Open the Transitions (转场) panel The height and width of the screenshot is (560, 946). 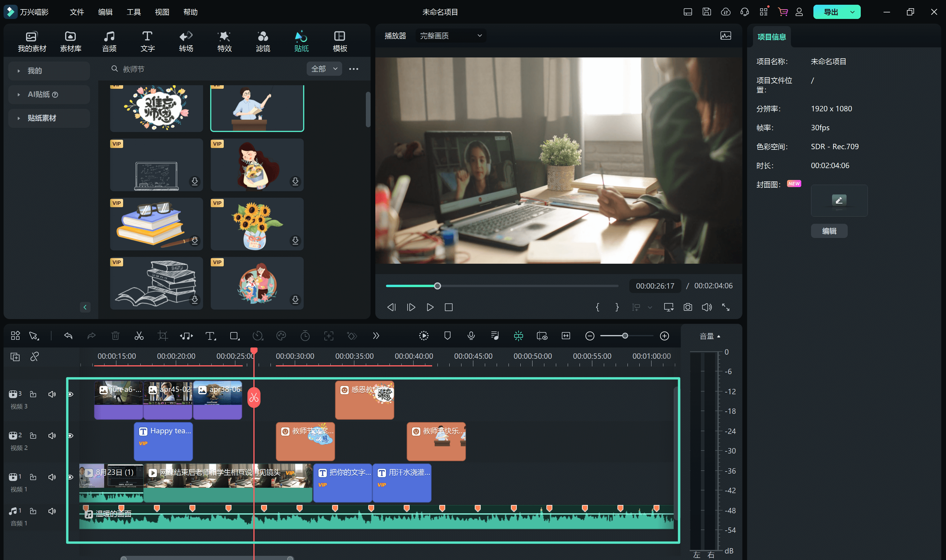coord(186,41)
